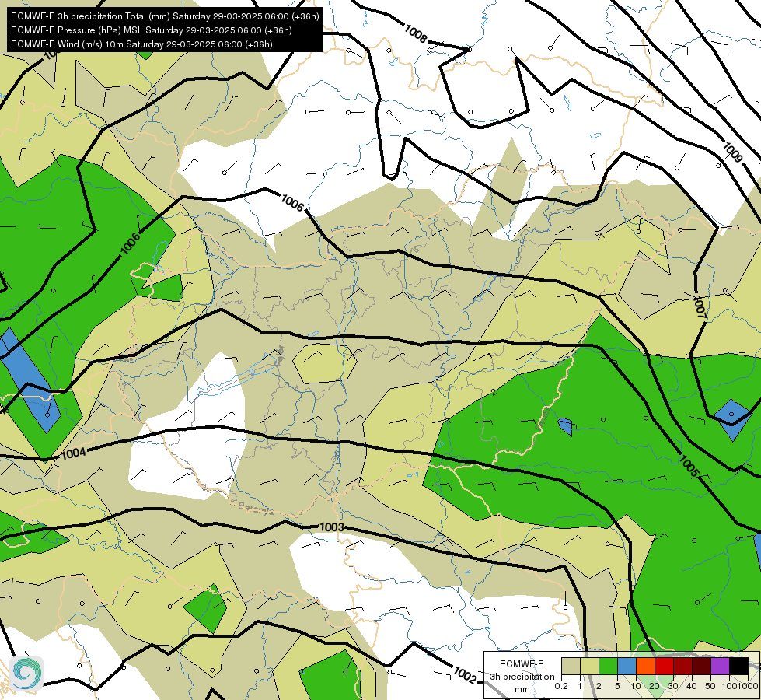Click the 1005 isobar label
The height and width of the screenshot is (700, 761).
point(689,465)
